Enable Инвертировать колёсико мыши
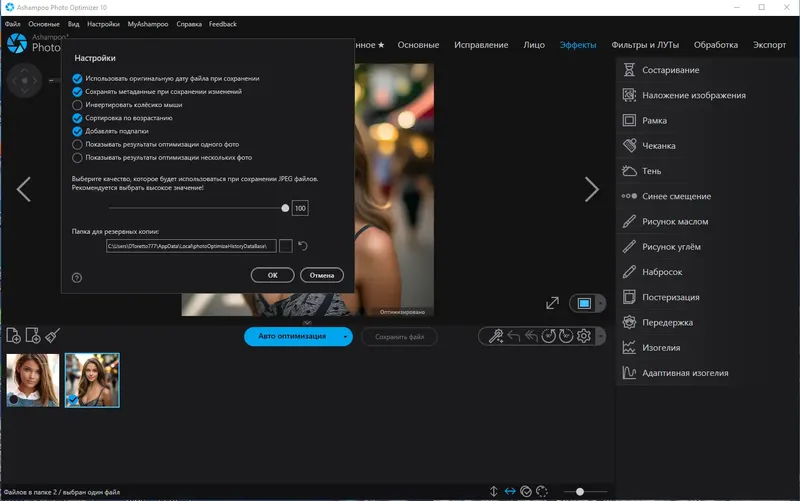The height and width of the screenshot is (501, 800). pyautogui.click(x=77, y=105)
